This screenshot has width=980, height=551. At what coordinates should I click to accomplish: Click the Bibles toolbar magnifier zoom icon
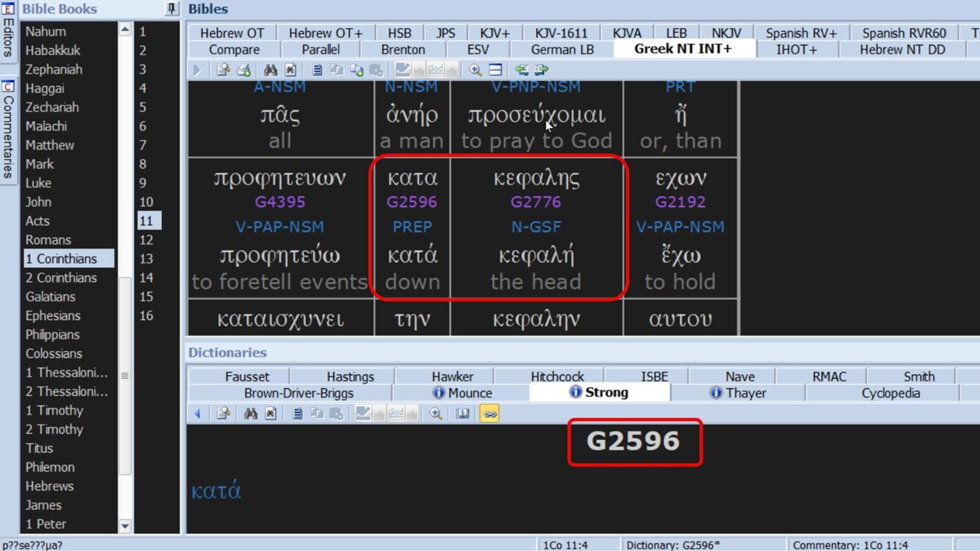(x=475, y=70)
